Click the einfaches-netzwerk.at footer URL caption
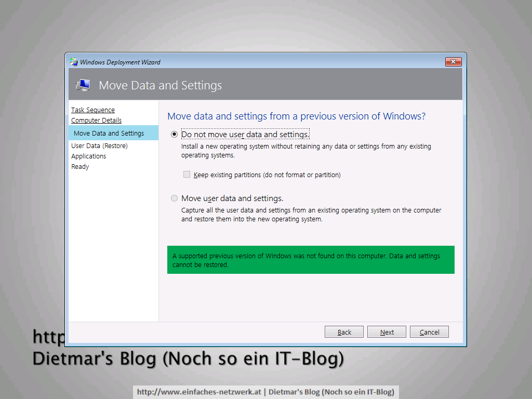 pyautogui.click(x=265, y=392)
